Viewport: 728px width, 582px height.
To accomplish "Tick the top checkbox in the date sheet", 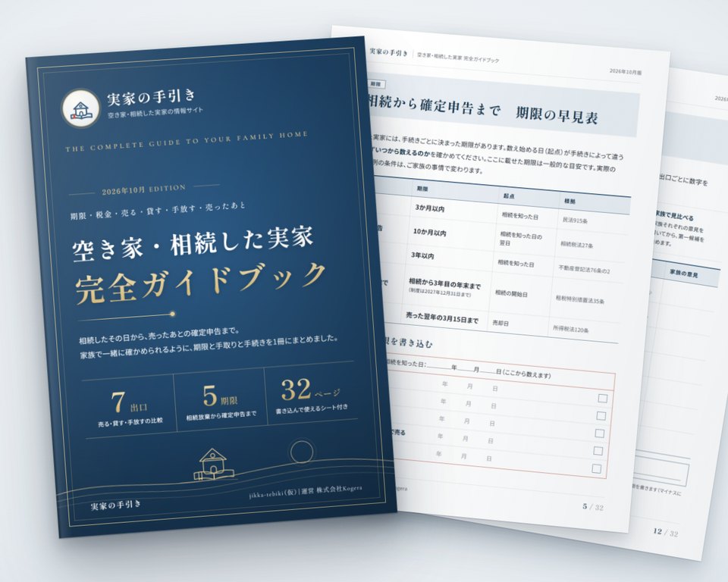I will click(x=603, y=398).
